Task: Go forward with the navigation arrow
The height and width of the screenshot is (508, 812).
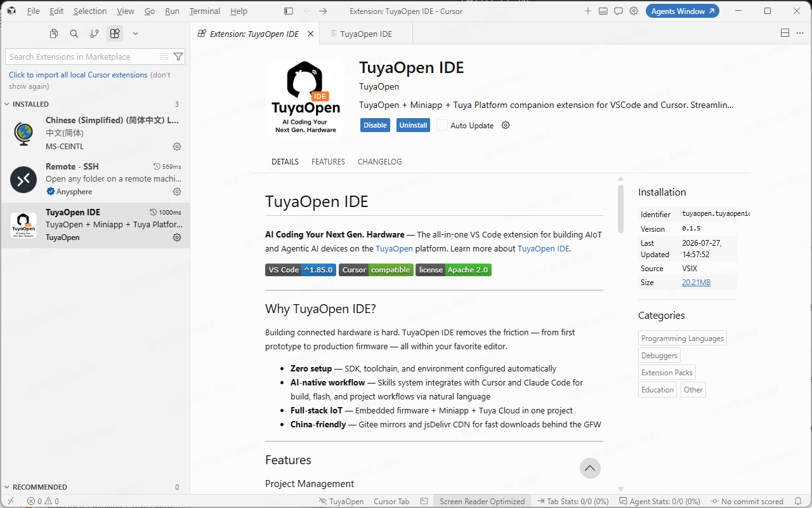Action: [323, 11]
